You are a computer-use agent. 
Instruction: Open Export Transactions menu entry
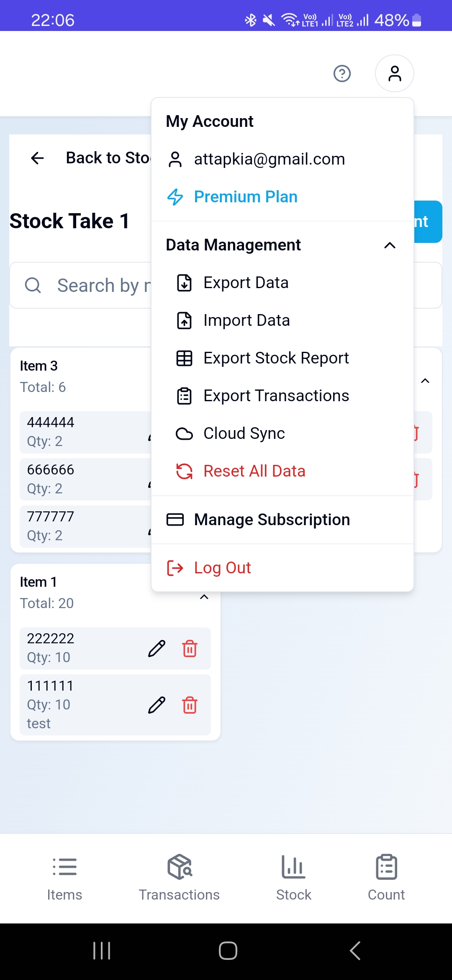point(276,396)
